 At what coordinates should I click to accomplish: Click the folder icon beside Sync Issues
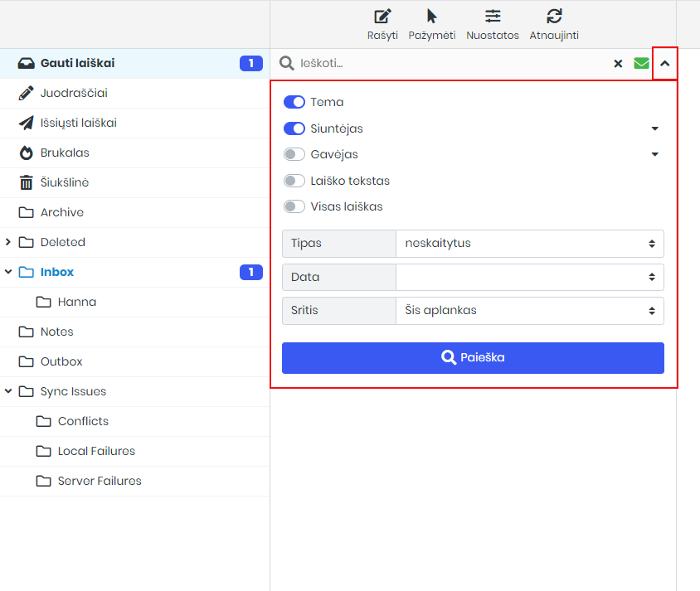click(x=26, y=392)
